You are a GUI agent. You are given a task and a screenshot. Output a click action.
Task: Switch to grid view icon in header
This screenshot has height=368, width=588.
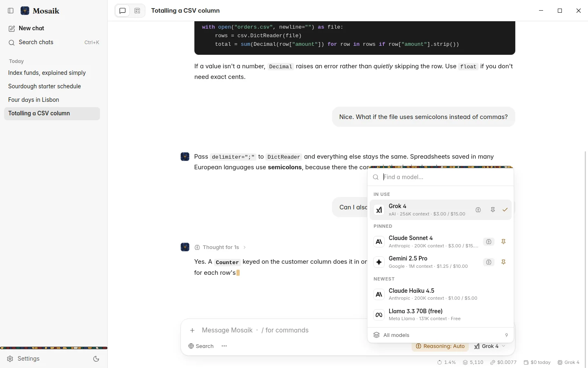[137, 11]
